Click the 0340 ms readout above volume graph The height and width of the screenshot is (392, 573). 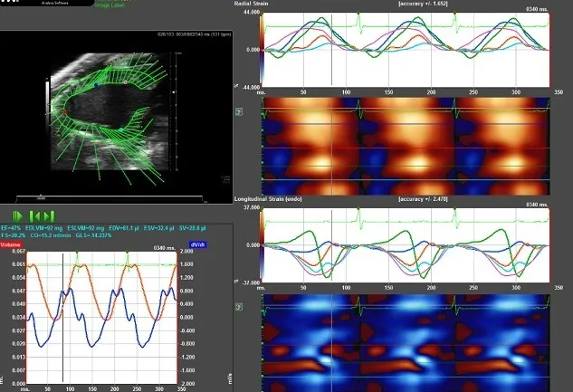coord(165,248)
